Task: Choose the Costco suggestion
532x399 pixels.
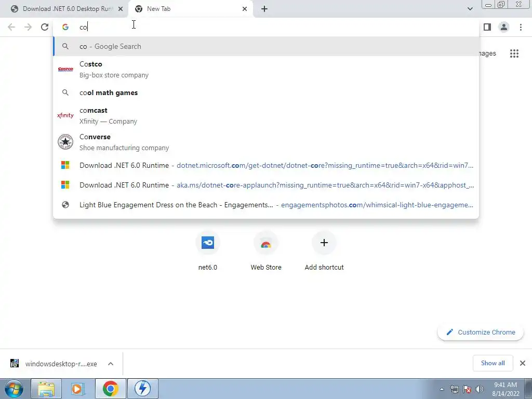Action: (x=266, y=69)
